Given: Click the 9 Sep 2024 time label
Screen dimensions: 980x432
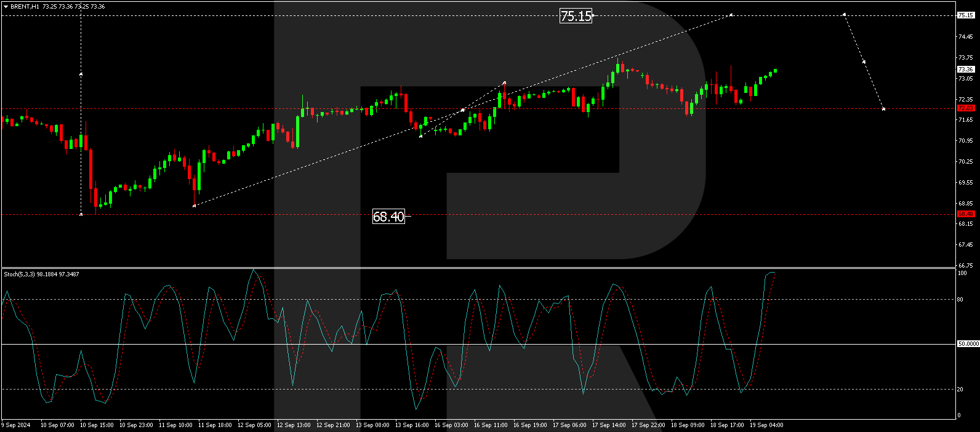Looking at the screenshot, I should click(17, 425).
